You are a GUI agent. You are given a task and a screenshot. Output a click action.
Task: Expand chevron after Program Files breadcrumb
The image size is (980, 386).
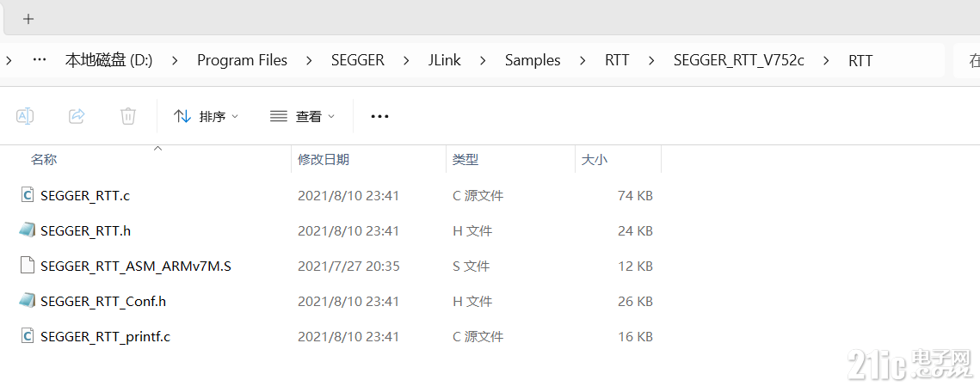[x=309, y=60]
